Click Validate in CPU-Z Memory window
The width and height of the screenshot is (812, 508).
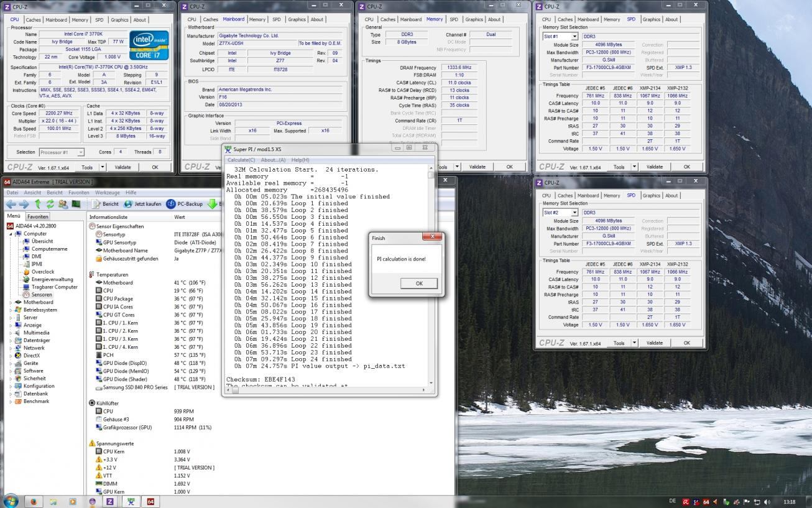477,167
